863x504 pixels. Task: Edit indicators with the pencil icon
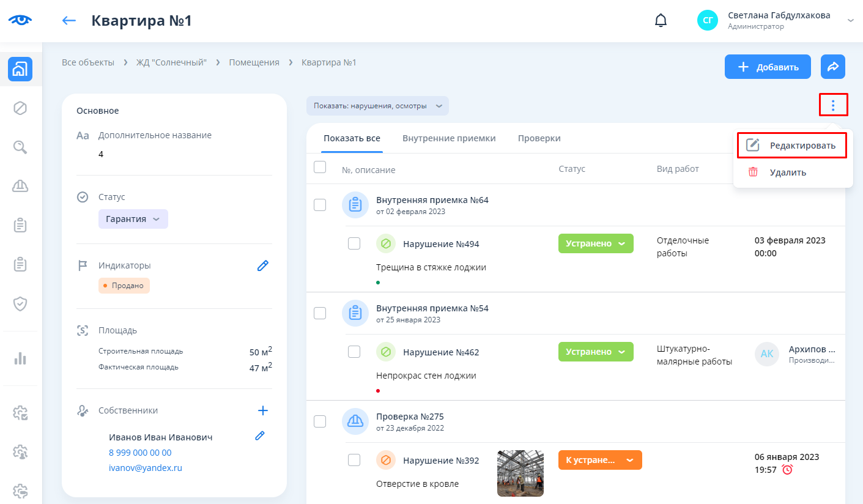pyautogui.click(x=262, y=265)
